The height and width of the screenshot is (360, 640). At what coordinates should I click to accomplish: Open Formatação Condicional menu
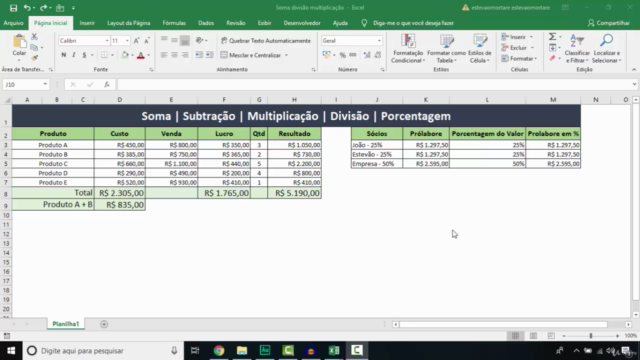408,49
